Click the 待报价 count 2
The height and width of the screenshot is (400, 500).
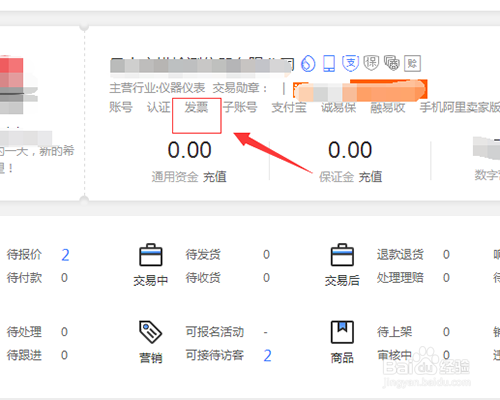(65, 255)
